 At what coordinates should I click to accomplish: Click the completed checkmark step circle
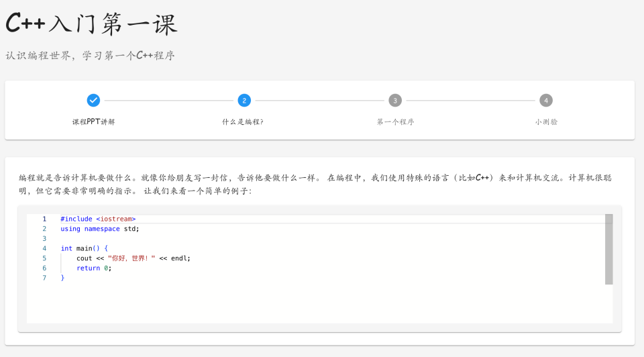tap(93, 100)
